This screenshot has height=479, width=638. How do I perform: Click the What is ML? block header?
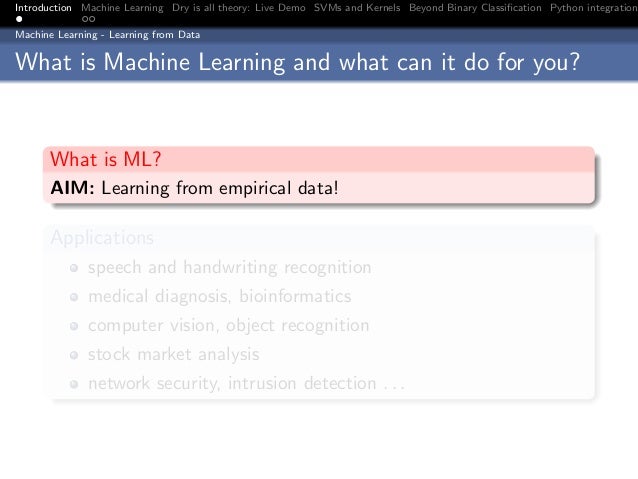106,160
